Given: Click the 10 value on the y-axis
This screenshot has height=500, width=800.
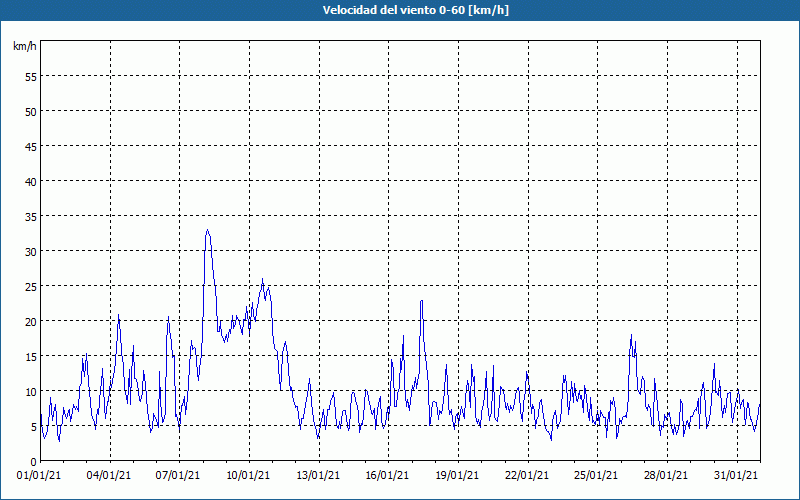Looking at the screenshot, I should pos(31,391).
